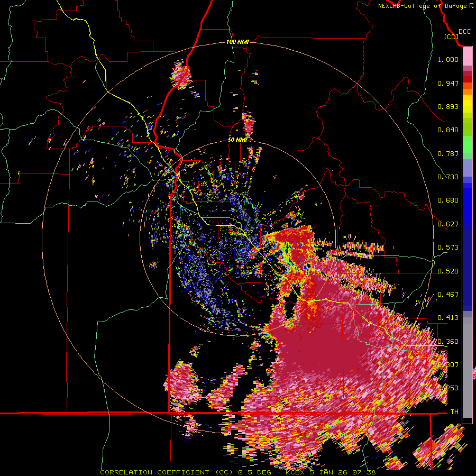Screen dimensions: 476x476
Task: Click the 0.360 scale value
Action: point(448,342)
